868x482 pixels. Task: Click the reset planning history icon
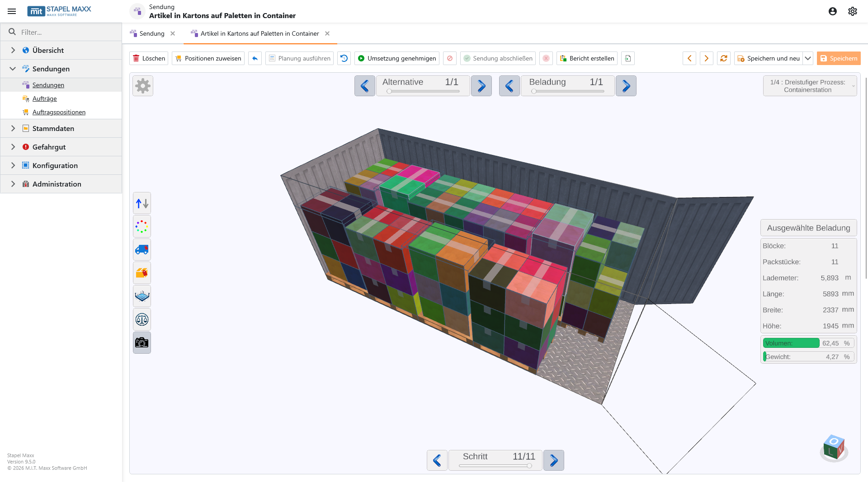344,58
